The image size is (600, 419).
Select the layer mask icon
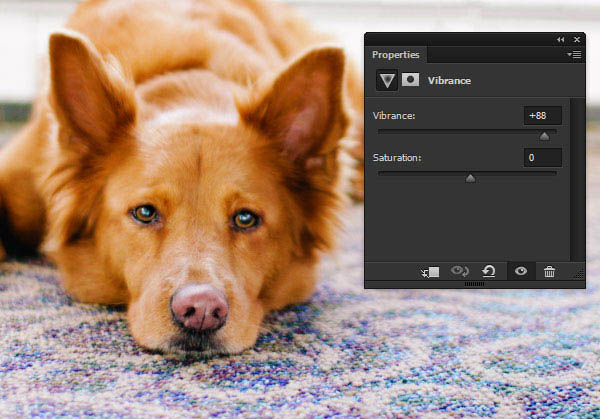click(410, 80)
